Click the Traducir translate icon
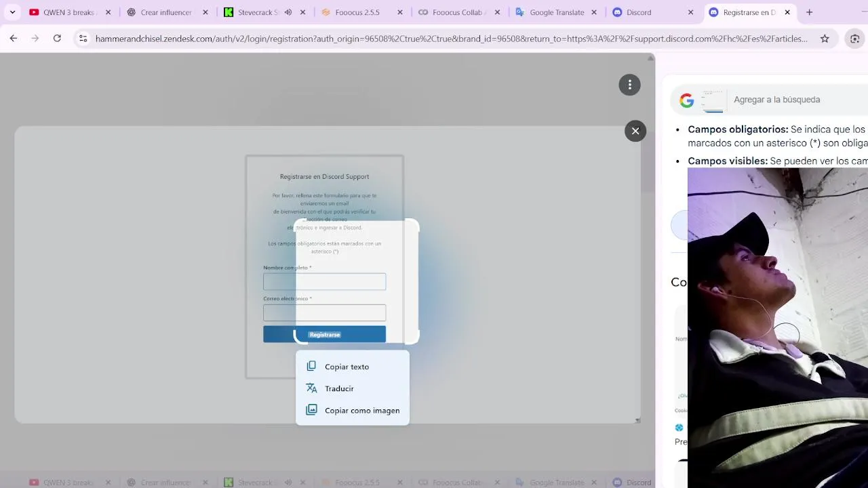868x488 pixels. (311, 388)
